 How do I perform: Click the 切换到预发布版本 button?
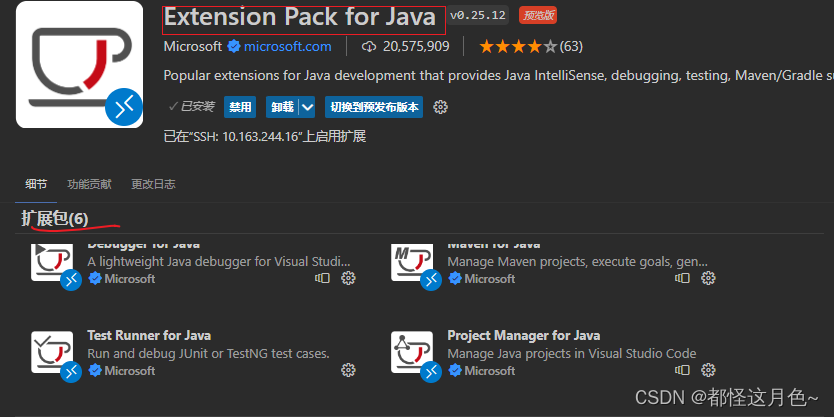(374, 107)
